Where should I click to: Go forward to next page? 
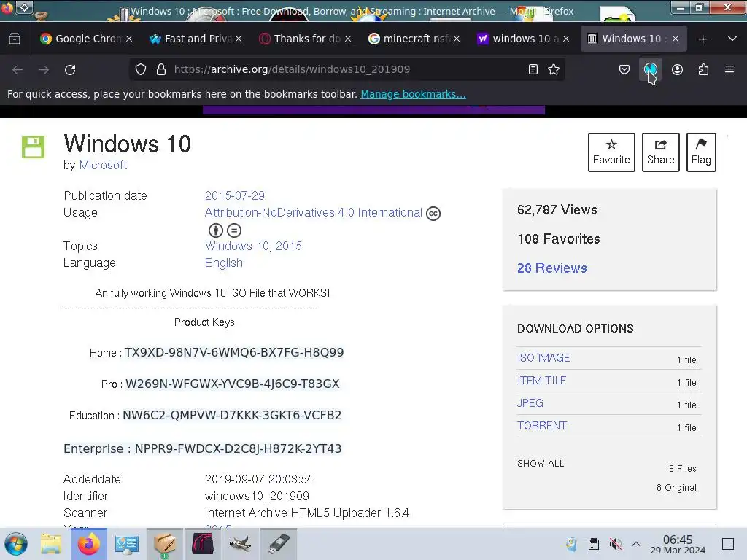[x=44, y=69]
